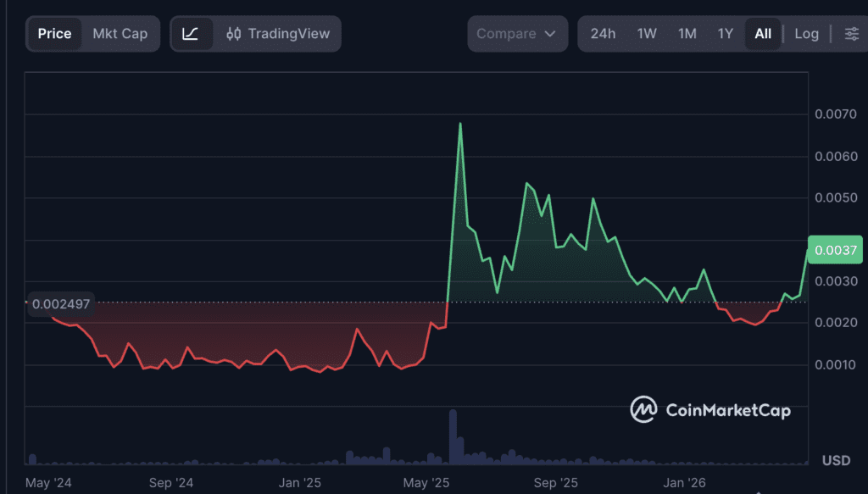Screen dimensions: 868x494
Task: Toggle the Log scale option
Action: coord(806,34)
